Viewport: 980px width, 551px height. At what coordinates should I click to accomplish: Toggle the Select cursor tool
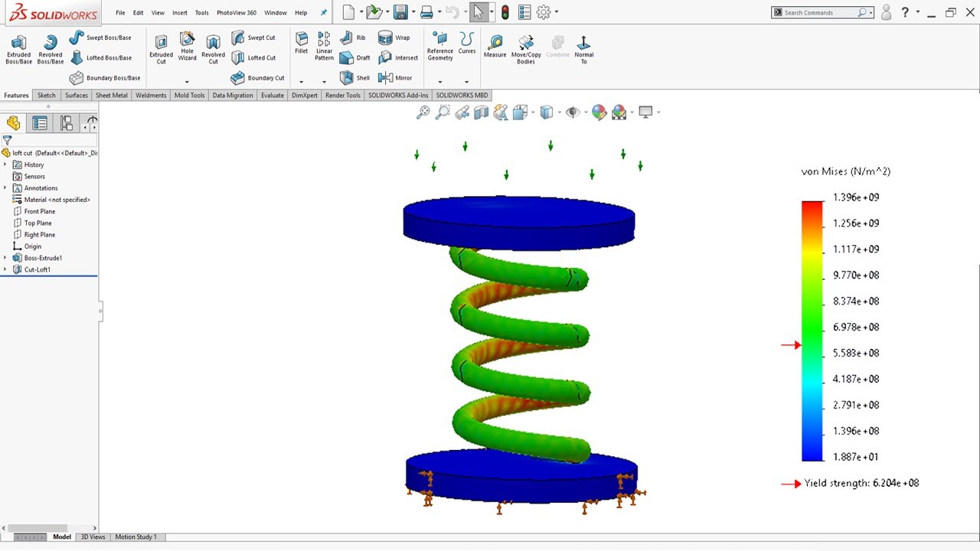(478, 12)
